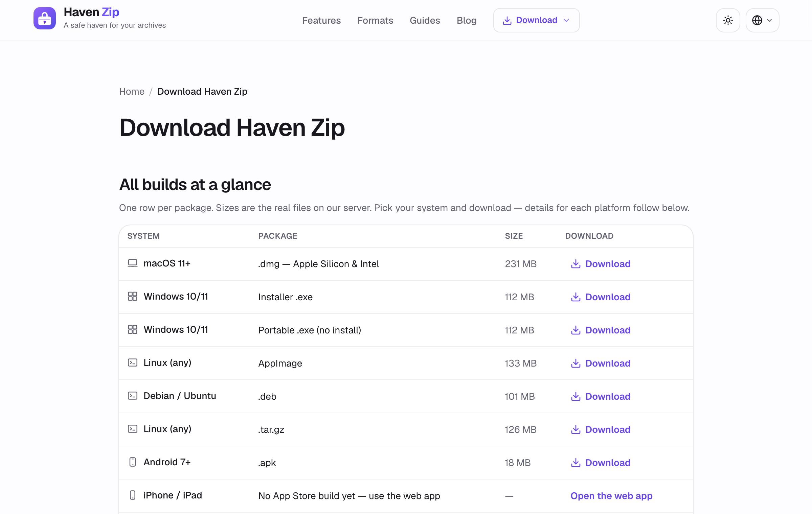Click the Android phone icon
Screen dimensions: 812x514
pos(133,462)
